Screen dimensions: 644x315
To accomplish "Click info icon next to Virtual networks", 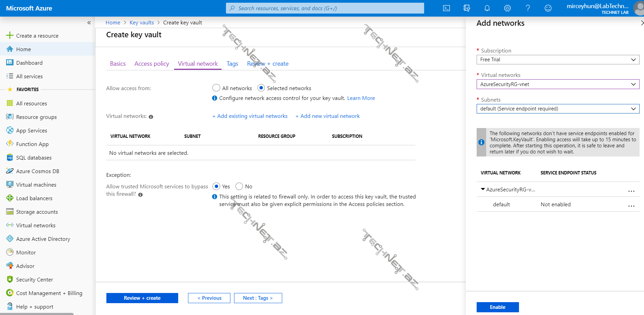I will tap(151, 117).
